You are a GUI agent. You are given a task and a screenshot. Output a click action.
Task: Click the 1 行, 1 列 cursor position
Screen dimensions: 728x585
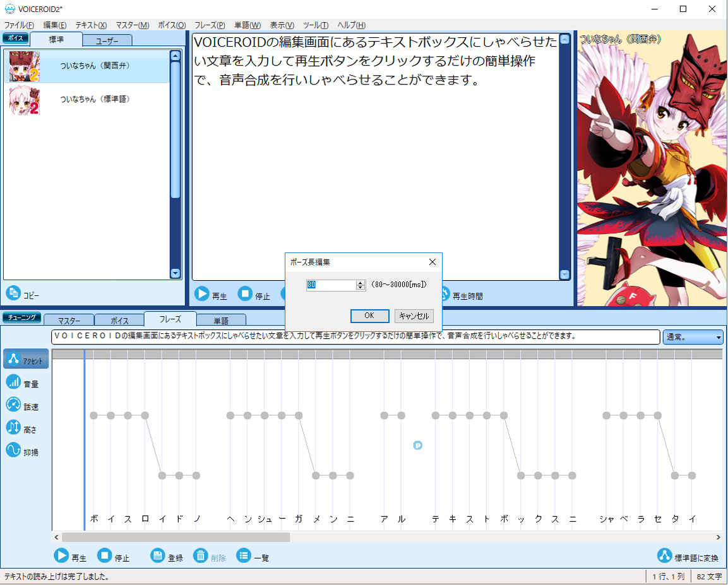(669, 577)
